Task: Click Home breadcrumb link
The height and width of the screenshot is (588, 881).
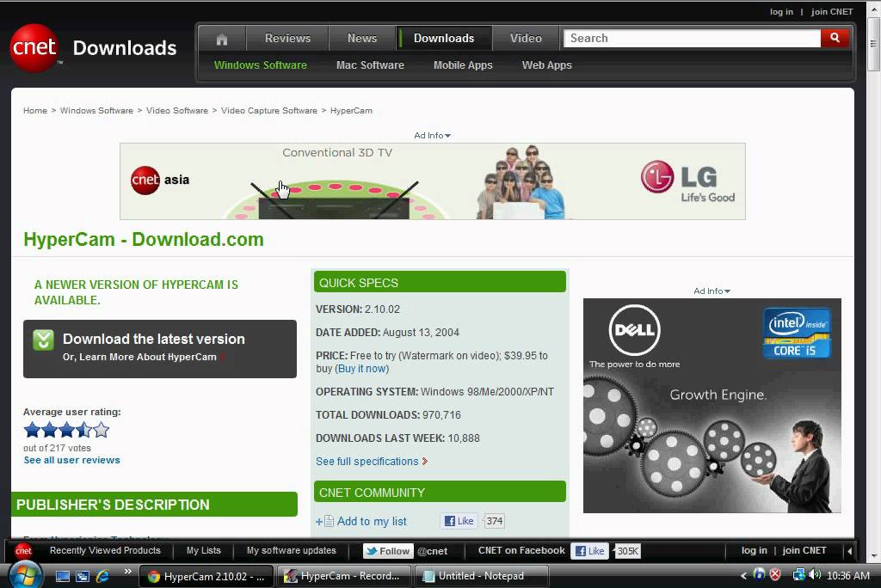Action: pyautogui.click(x=34, y=111)
